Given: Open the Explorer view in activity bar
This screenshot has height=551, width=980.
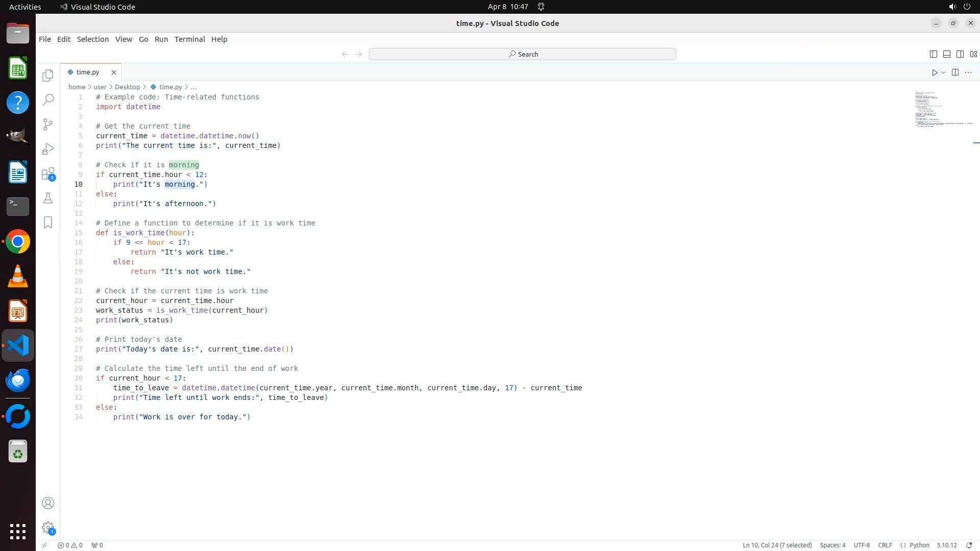Looking at the screenshot, I should click(48, 76).
